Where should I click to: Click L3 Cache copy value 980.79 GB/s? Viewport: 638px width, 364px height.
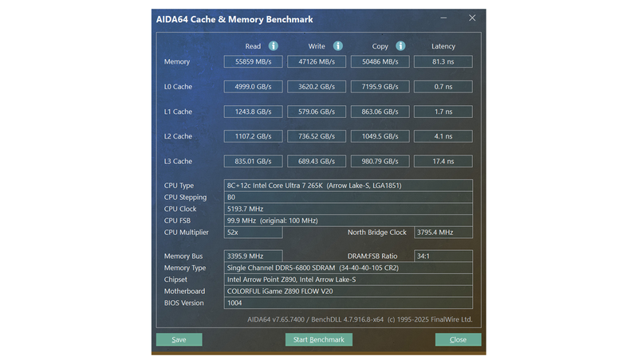pos(380,161)
